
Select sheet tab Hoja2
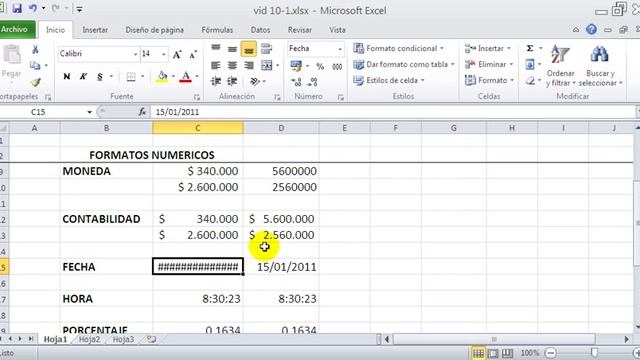point(89,339)
